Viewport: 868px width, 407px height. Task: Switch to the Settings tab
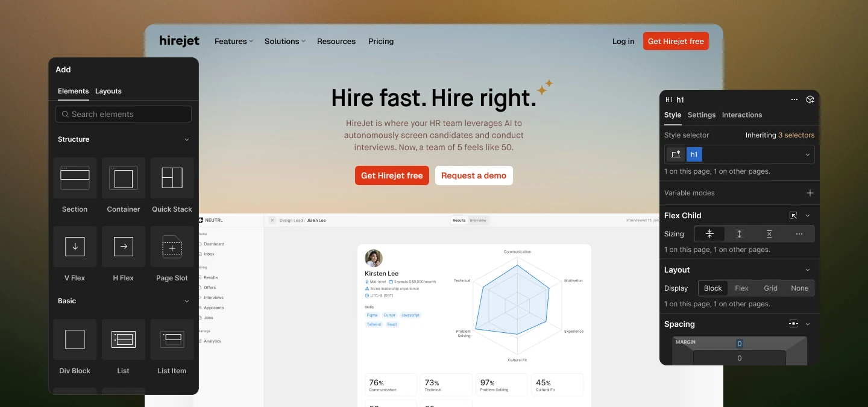[x=702, y=115]
